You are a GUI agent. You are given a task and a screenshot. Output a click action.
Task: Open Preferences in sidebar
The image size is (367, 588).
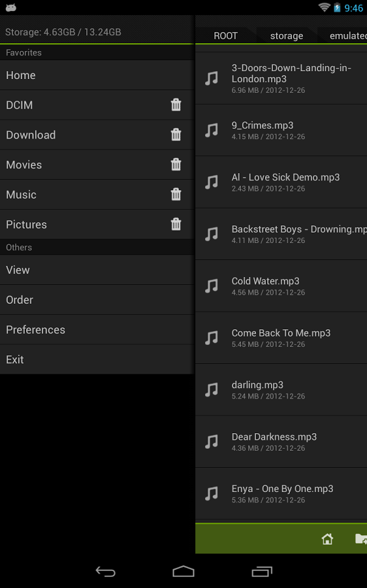coord(97,330)
